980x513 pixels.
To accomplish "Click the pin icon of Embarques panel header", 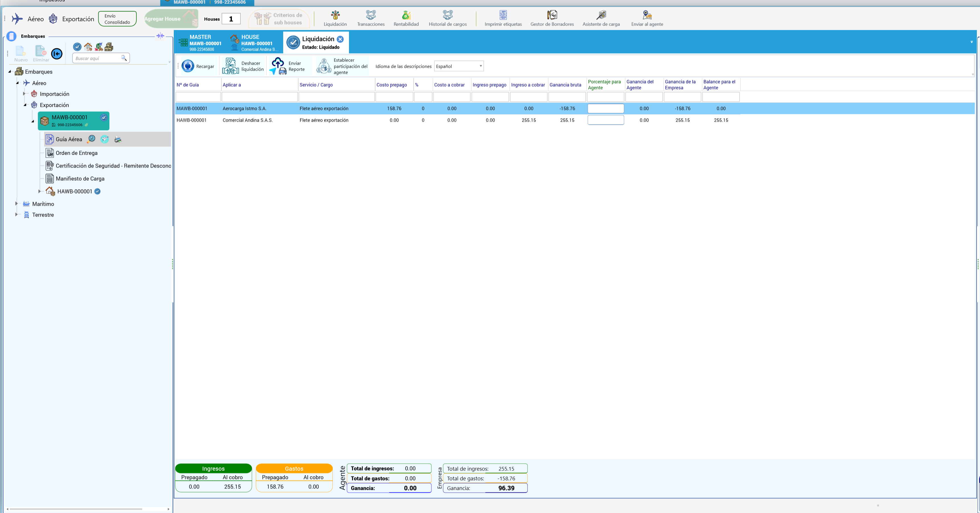I will click(x=160, y=36).
